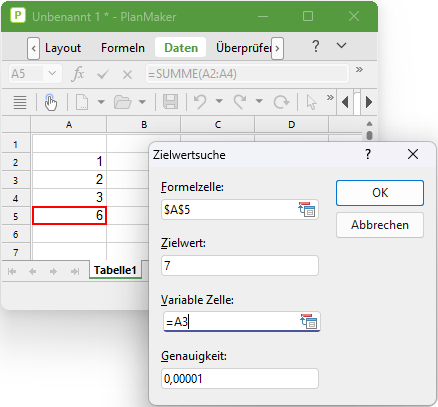Click the Repeat circular arrow icon

pos(281,102)
